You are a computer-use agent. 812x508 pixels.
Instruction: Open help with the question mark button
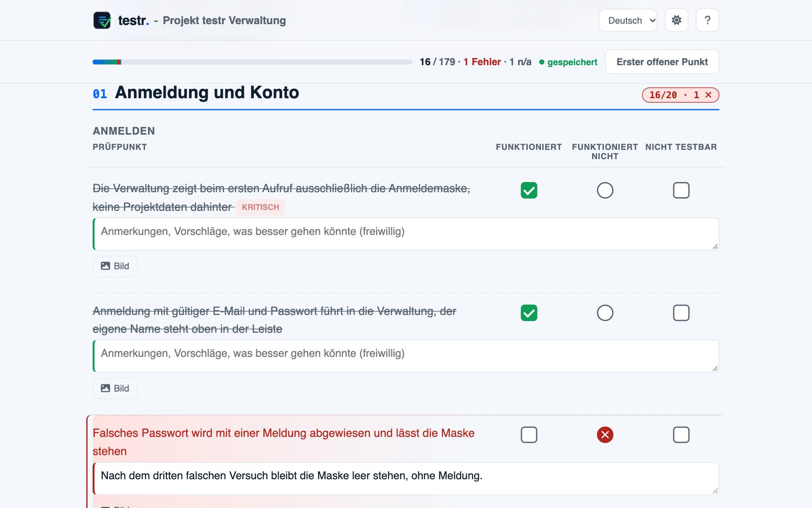tap(708, 20)
